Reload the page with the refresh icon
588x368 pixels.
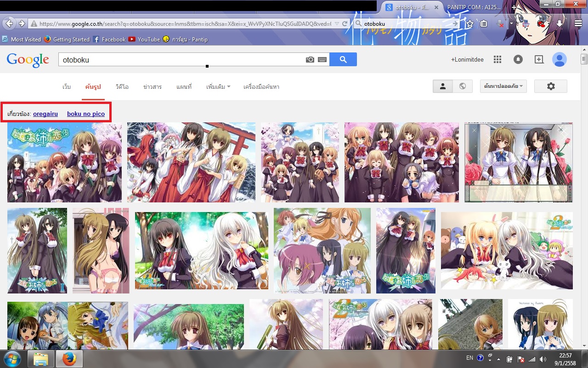(x=345, y=23)
